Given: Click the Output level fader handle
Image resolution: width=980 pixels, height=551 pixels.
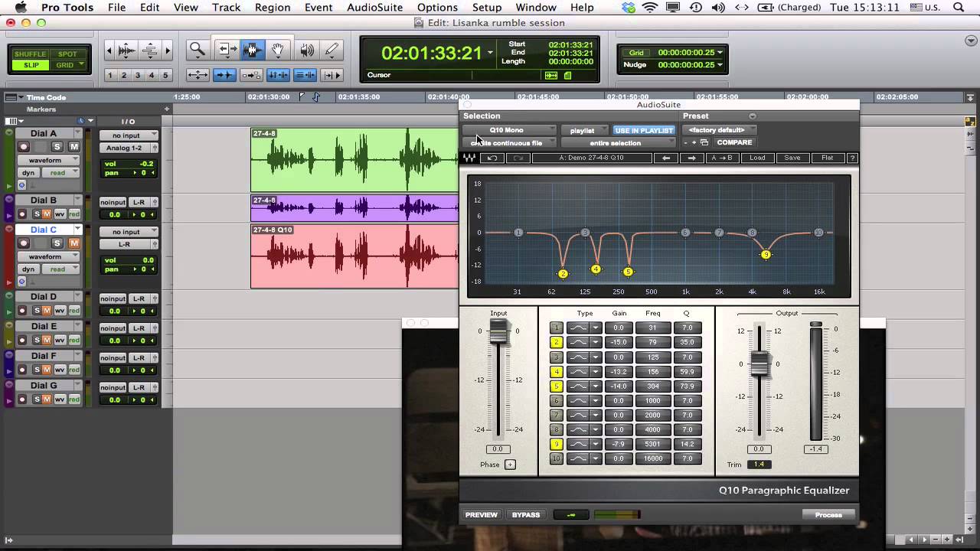Looking at the screenshot, I should click(x=759, y=364).
